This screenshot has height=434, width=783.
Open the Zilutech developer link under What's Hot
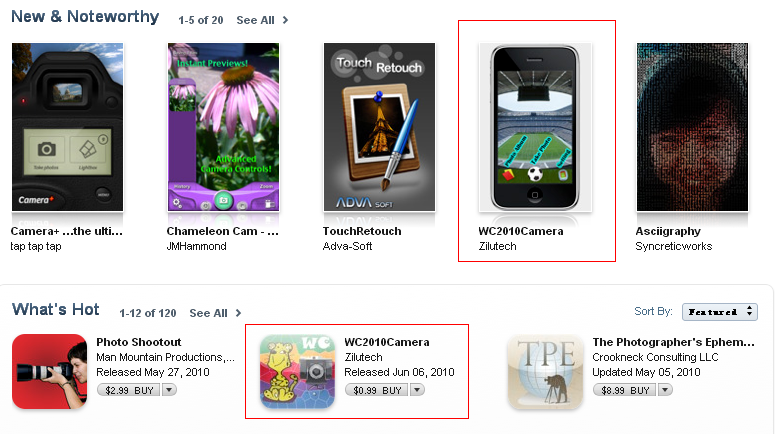coord(364,357)
